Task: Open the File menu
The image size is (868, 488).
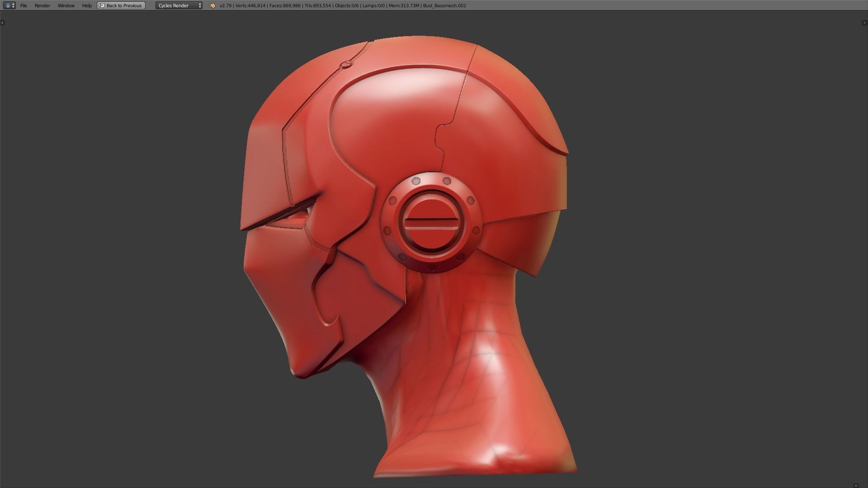Action: [24, 5]
